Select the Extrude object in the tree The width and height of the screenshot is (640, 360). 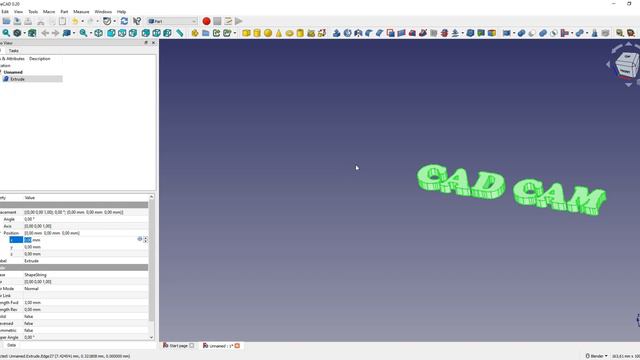(x=18, y=79)
